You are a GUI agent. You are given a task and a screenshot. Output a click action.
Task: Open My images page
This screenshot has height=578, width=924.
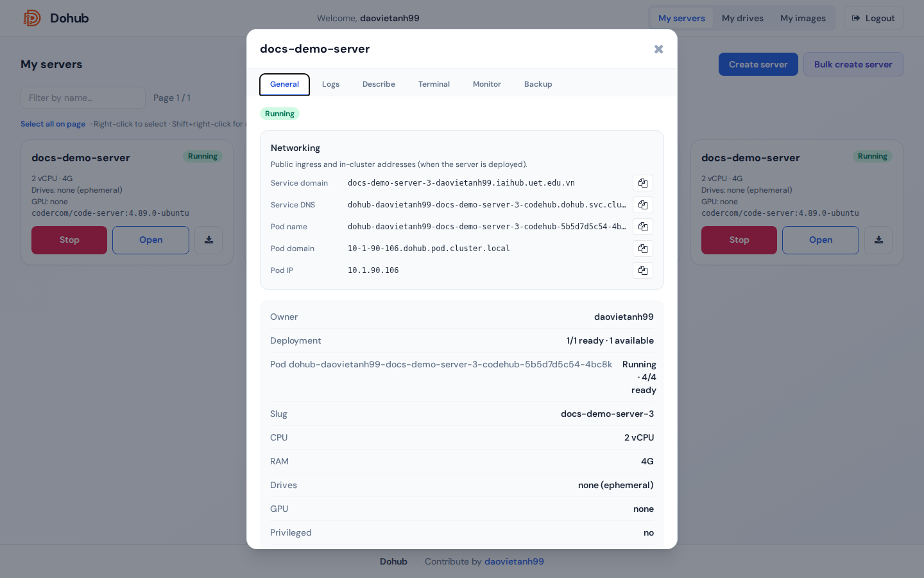(803, 18)
